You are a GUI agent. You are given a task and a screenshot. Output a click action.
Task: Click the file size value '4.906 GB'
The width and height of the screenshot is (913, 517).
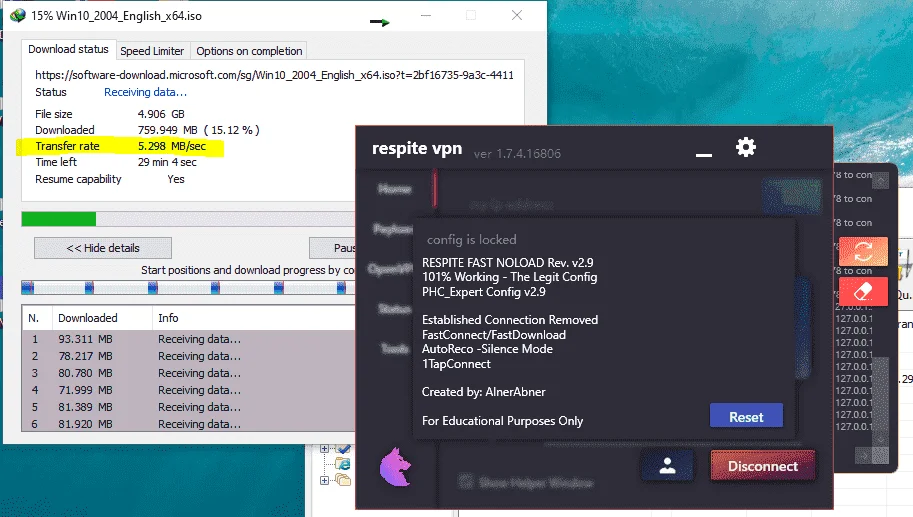click(161, 114)
